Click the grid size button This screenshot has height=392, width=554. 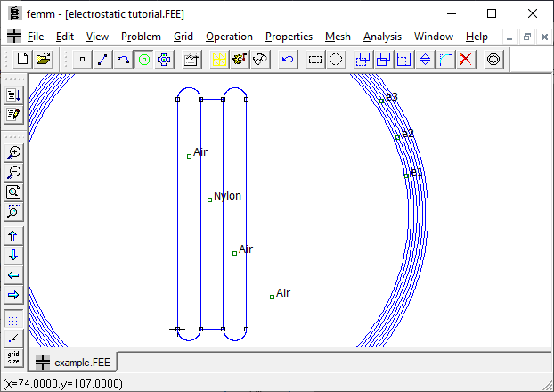(x=13, y=358)
